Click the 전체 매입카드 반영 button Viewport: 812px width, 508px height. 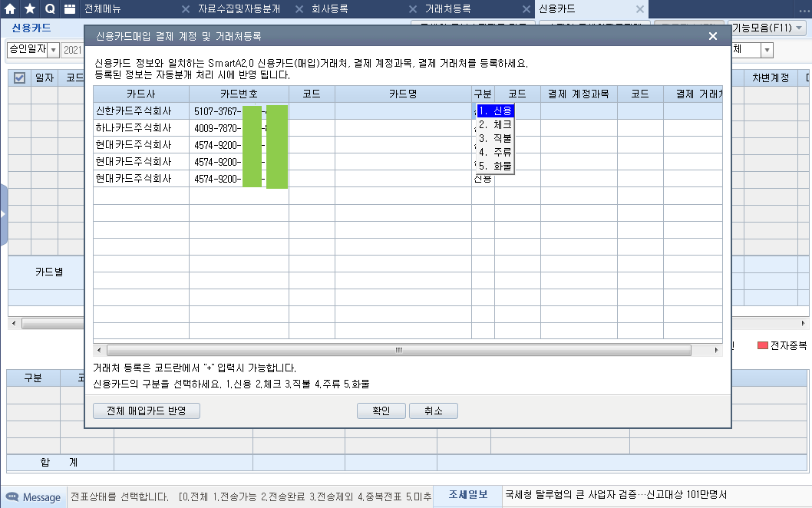(x=147, y=411)
